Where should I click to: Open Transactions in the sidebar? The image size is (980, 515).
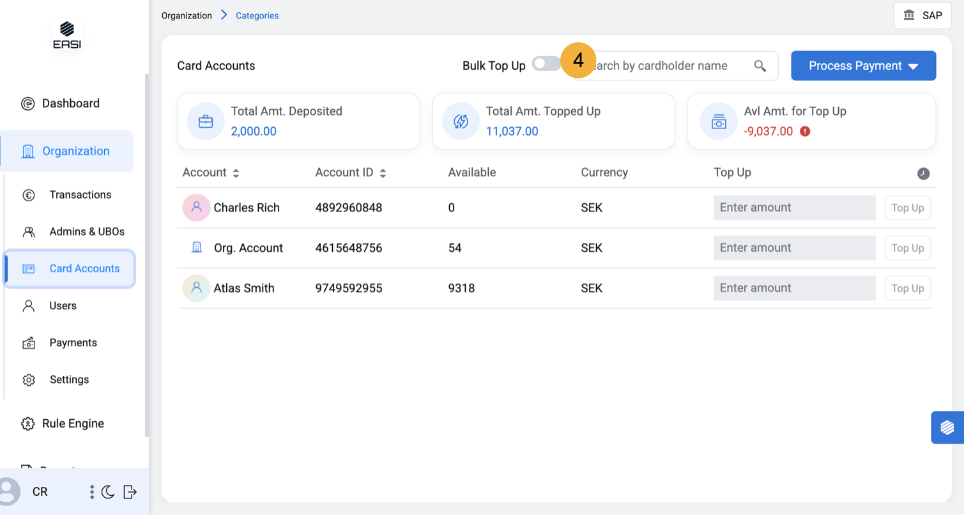tap(80, 195)
